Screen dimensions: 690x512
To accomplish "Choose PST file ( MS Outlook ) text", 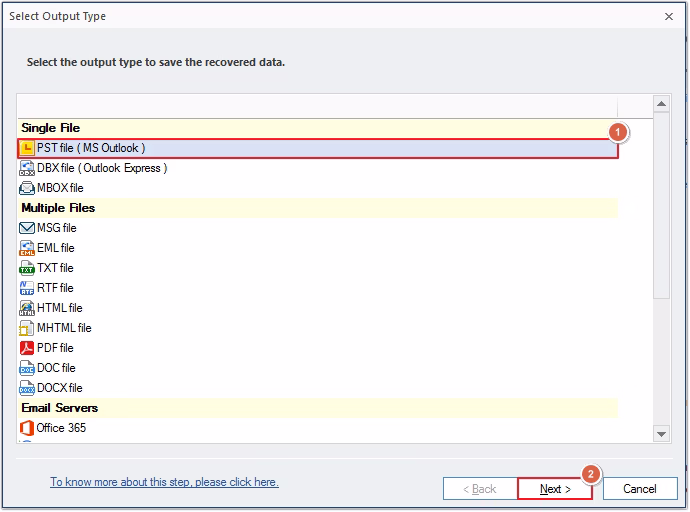I will 91,148.
